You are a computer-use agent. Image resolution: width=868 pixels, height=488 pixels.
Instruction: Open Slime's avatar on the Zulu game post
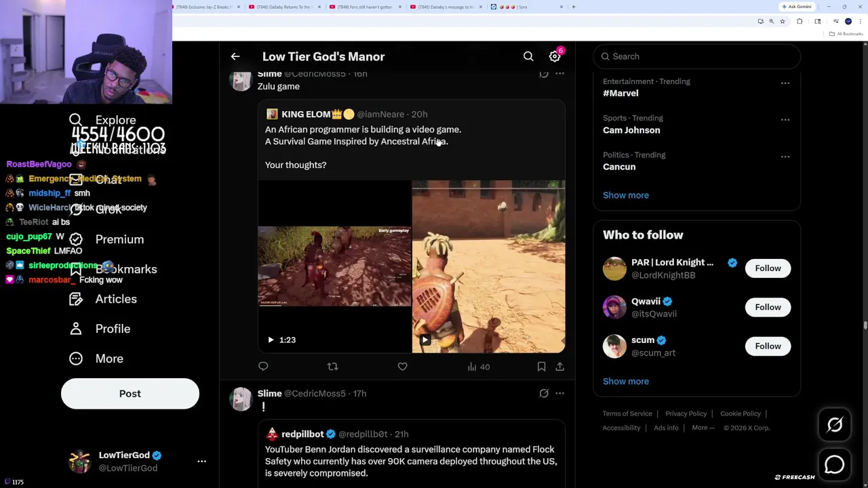coord(241,79)
